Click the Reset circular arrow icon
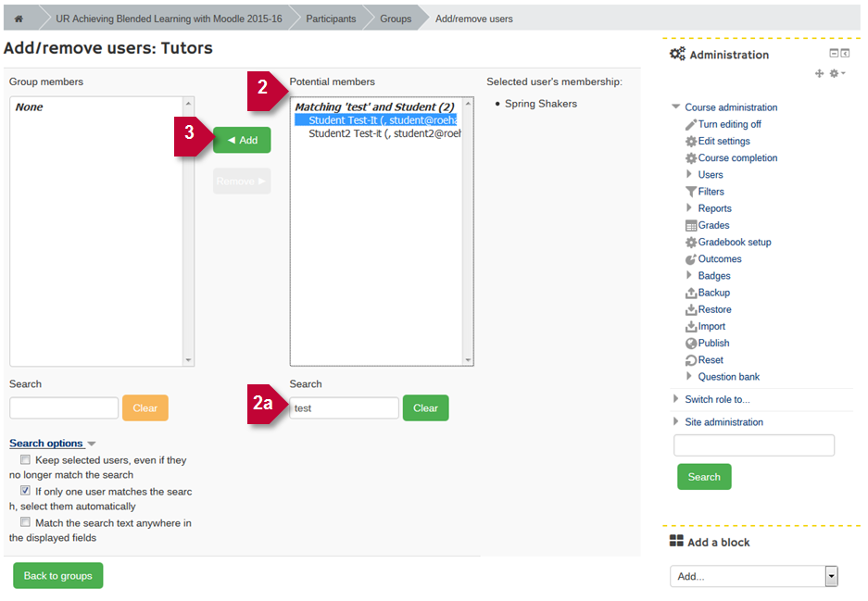Viewport: 868px width, 601px height. click(691, 360)
